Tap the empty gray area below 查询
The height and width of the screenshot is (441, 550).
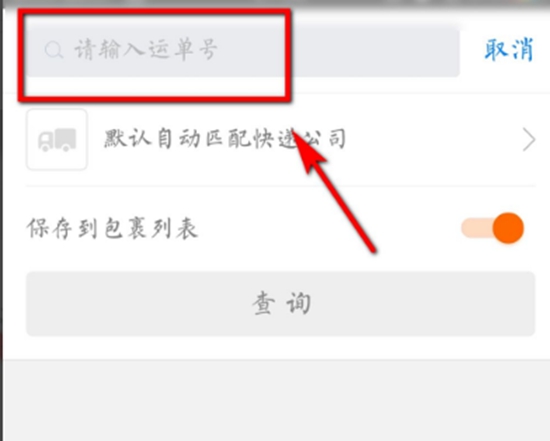[x=277, y=400]
